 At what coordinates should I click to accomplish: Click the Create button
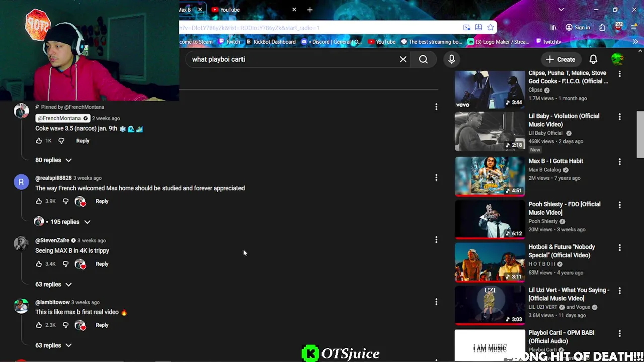pyautogui.click(x=560, y=59)
